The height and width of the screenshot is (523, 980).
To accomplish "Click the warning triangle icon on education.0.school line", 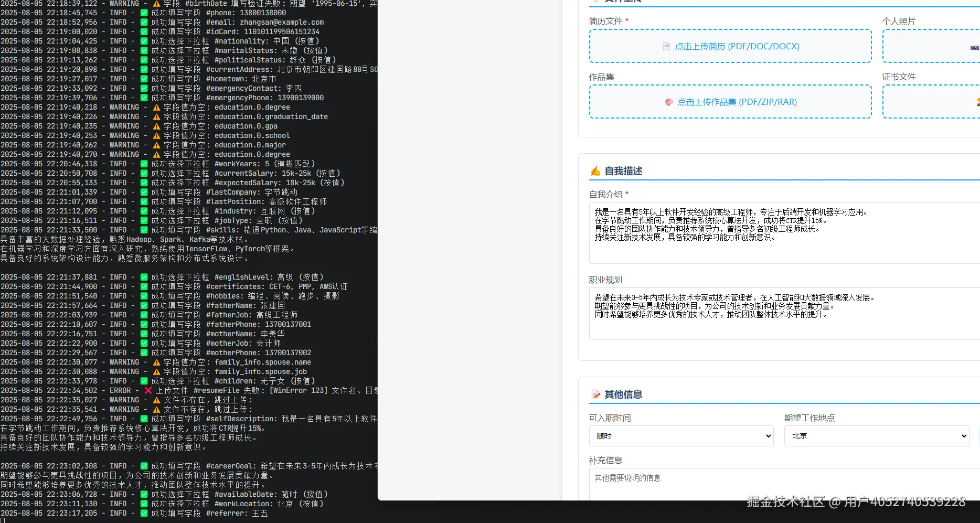I will point(156,135).
